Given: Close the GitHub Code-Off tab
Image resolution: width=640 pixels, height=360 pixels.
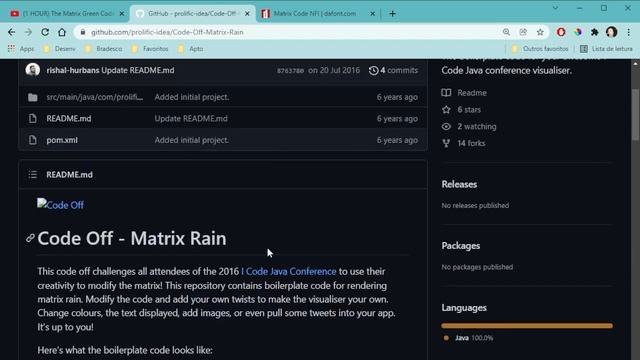Looking at the screenshot, I should [x=247, y=13].
